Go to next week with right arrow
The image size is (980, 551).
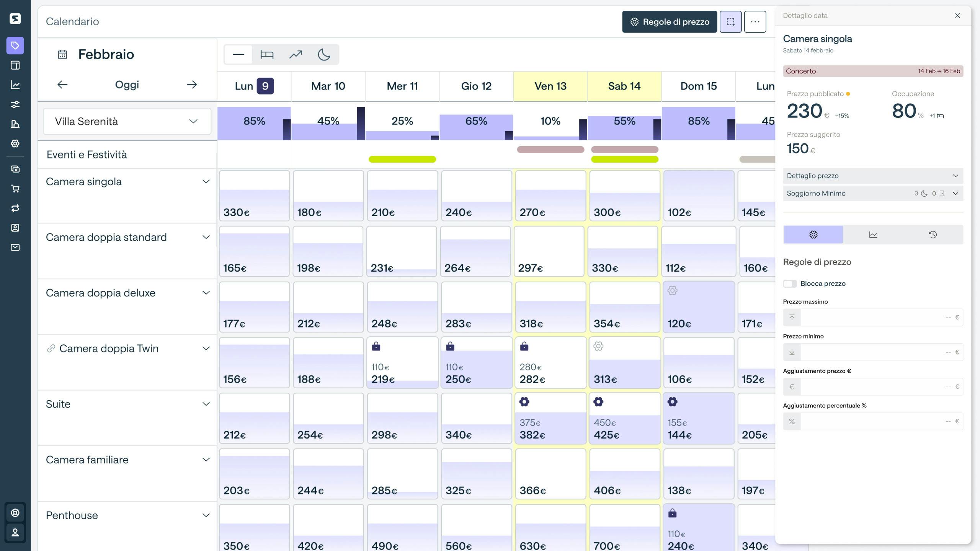(x=192, y=85)
